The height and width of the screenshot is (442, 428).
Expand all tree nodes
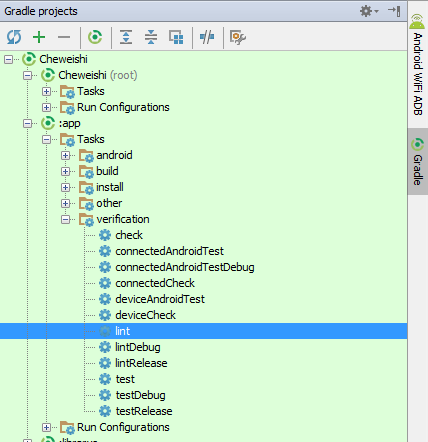tap(126, 37)
